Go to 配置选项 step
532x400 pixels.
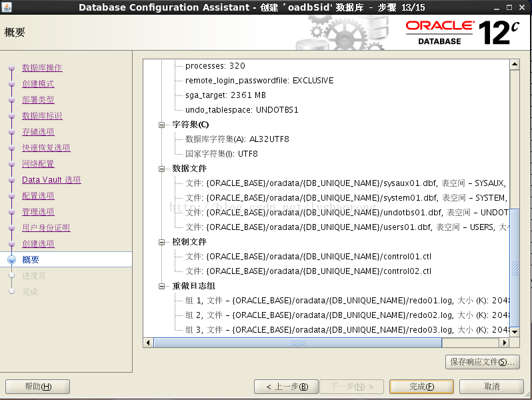(x=38, y=196)
